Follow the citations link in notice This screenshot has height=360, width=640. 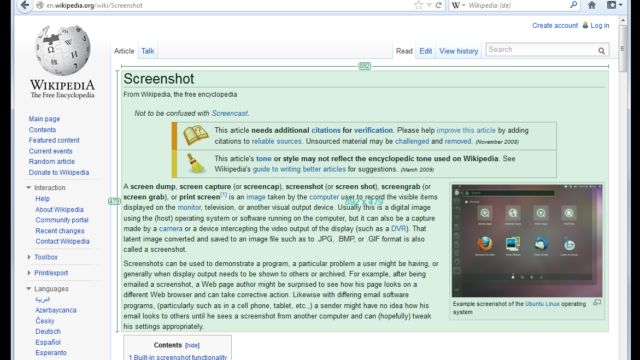326,130
